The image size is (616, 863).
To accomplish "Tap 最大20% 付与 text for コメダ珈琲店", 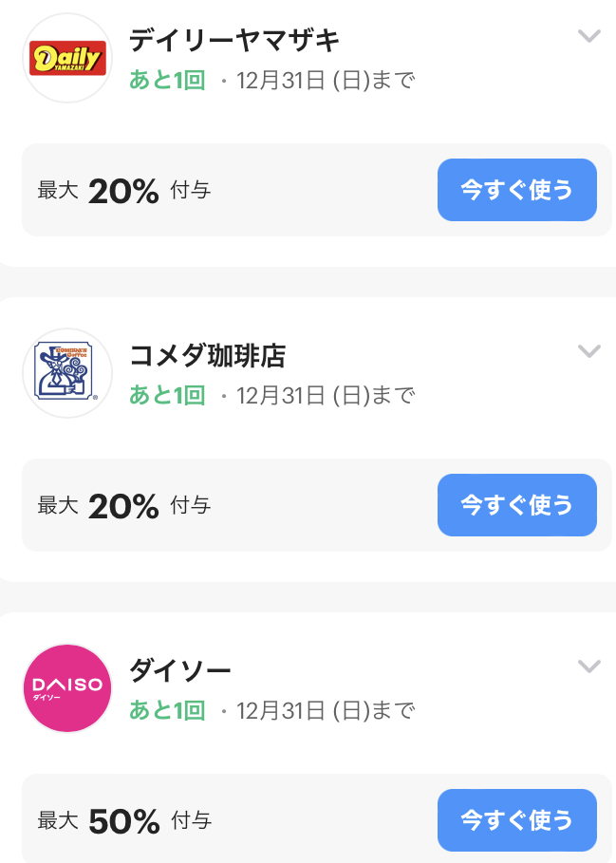I will [x=124, y=506].
